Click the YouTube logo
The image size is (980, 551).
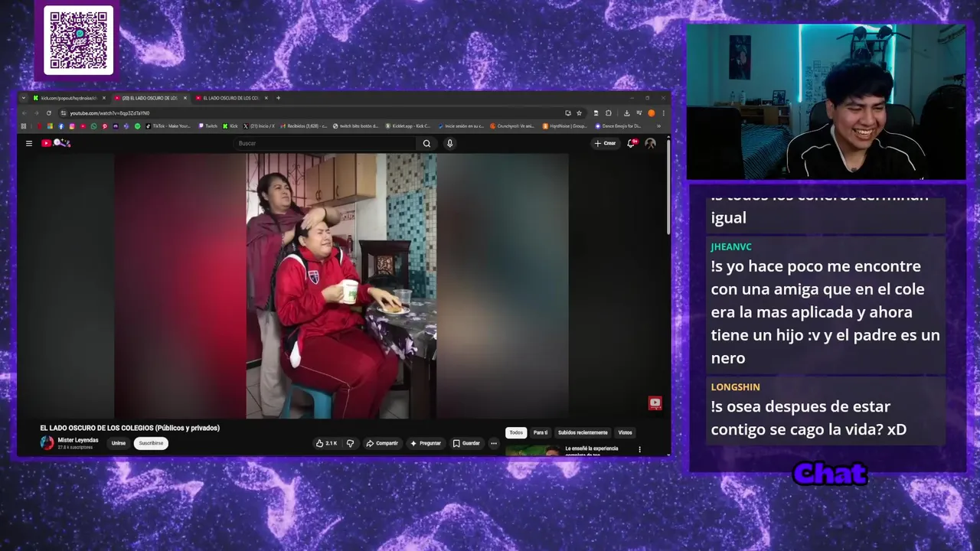click(x=56, y=143)
